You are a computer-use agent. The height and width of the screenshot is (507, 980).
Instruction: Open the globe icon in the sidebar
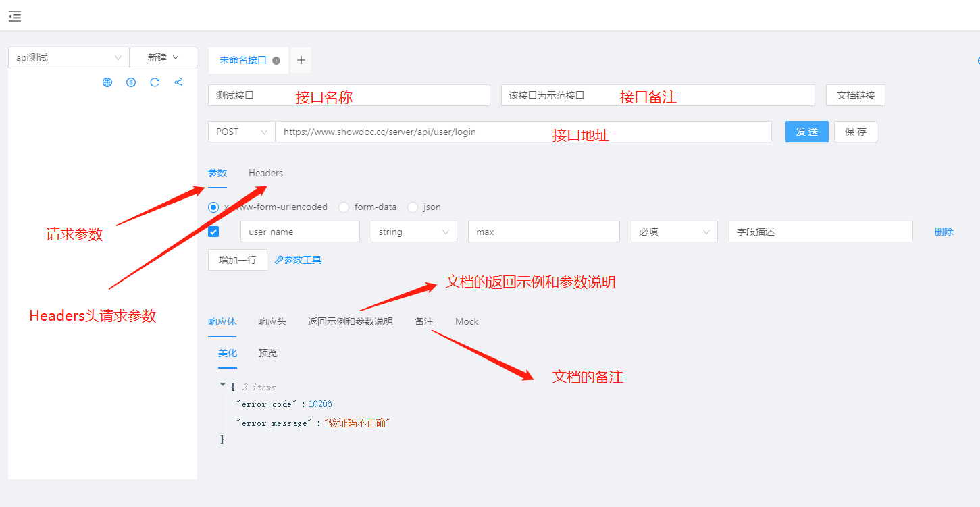(107, 82)
